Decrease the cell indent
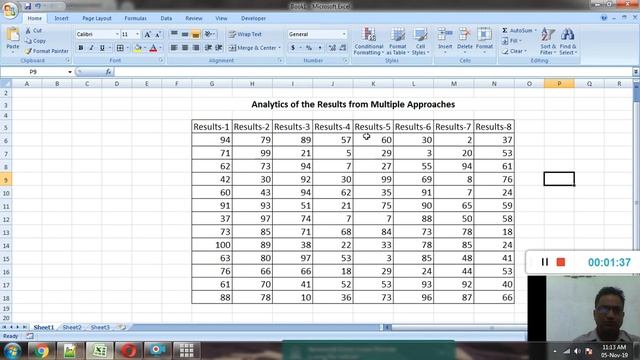Screen dimensions: 640x360 tap(208, 48)
